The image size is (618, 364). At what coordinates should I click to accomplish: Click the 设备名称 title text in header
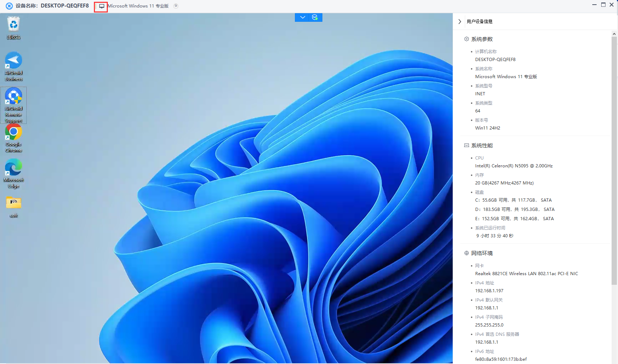click(52, 6)
